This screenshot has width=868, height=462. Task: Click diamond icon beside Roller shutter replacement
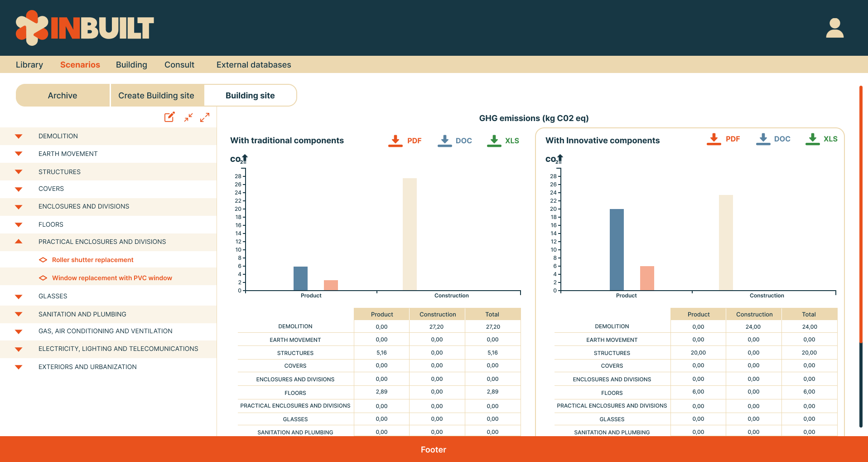(x=43, y=260)
